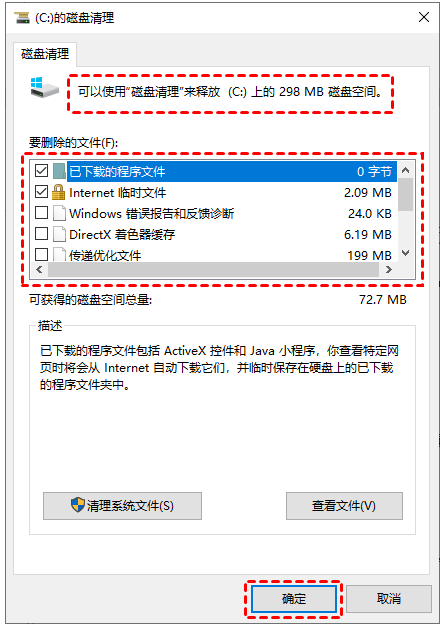Confirm cleanup with the 确定 button

(x=294, y=598)
